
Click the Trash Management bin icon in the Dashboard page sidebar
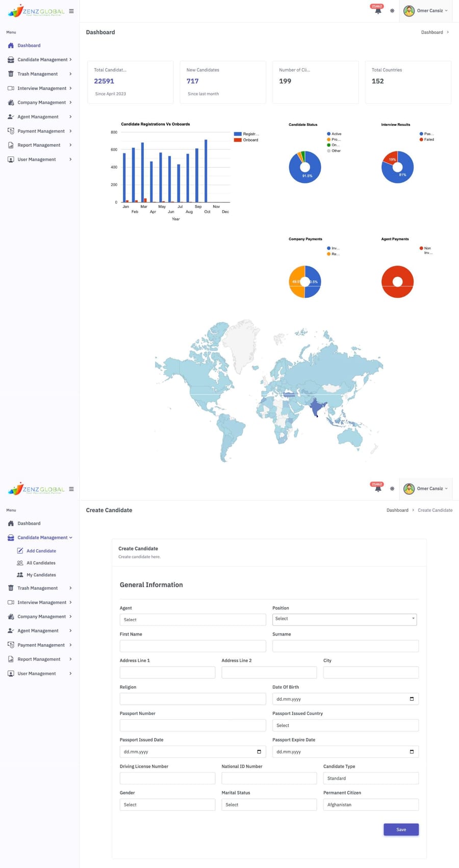coord(11,74)
